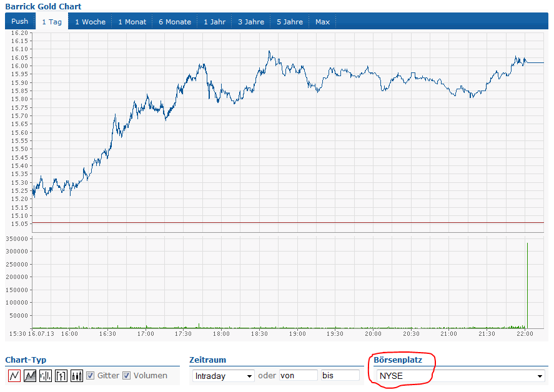Open the Börsenplatz NYSE dropdown
The height and width of the screenshot is (392, 554).
click(460, 376)
